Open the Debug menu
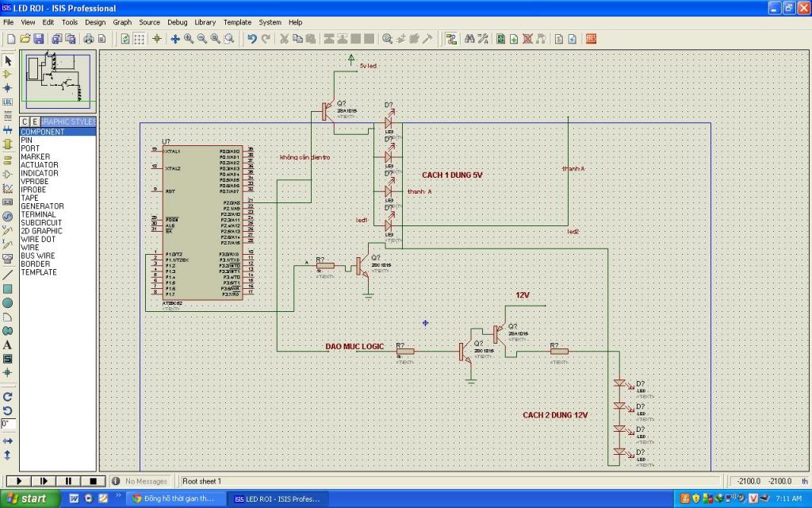This screenshot has height=508, width=812. coord(177,22)
